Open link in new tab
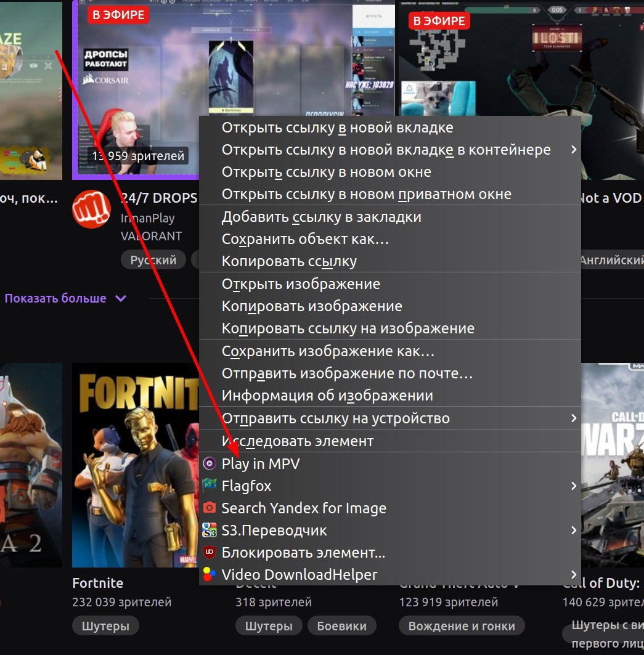The image size is (644, 655). point(390,128)
